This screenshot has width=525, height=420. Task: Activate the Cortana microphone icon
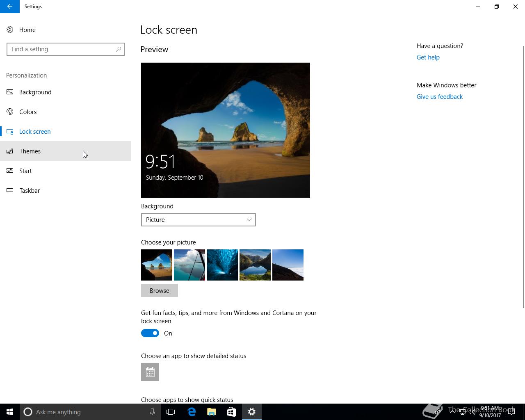coord(152,412)
